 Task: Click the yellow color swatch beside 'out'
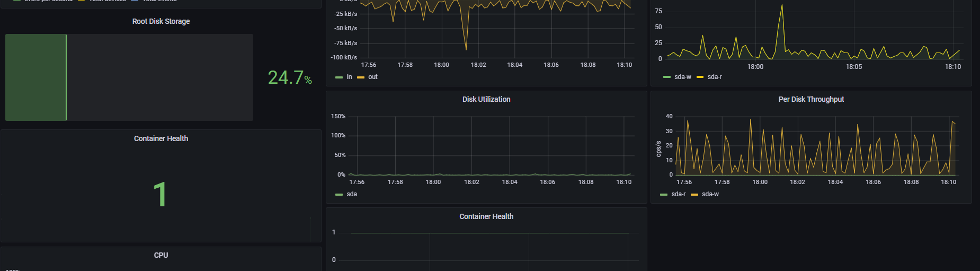tap(361, 77)
